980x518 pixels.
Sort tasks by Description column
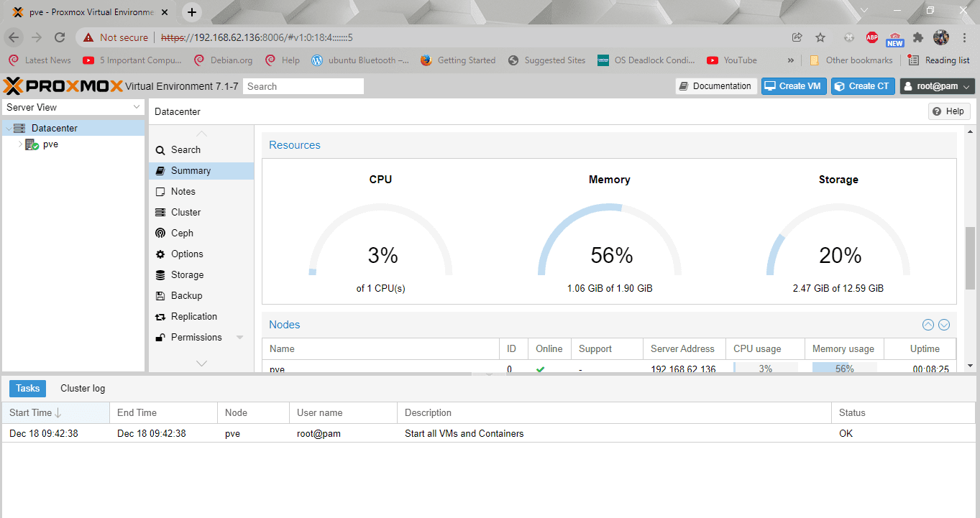(614, 412)
